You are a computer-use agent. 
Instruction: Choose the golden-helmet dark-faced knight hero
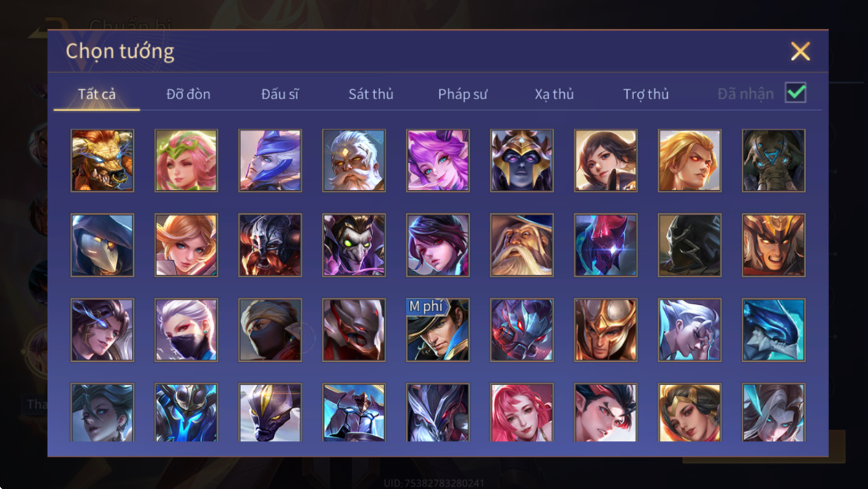click(x=522, y=161)
